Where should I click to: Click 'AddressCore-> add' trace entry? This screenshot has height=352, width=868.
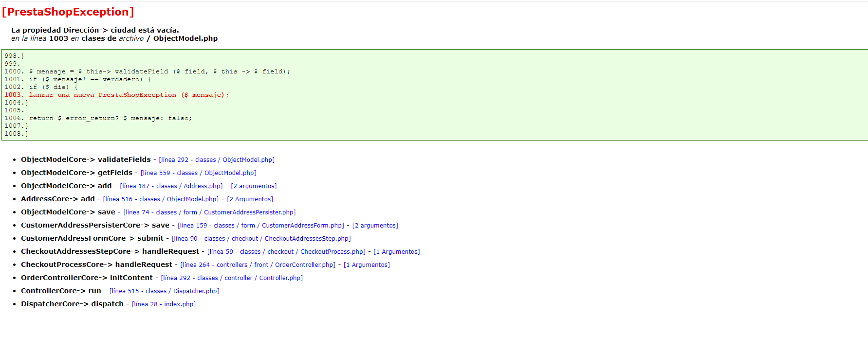pyautogui.click(x=58, y=199)
